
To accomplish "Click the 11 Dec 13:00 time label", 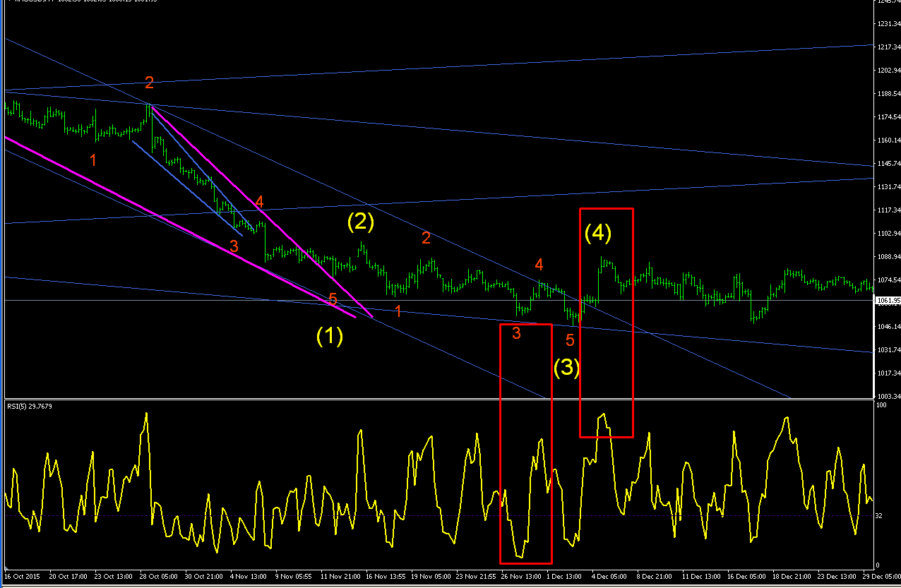I will [x=703, y=577].
